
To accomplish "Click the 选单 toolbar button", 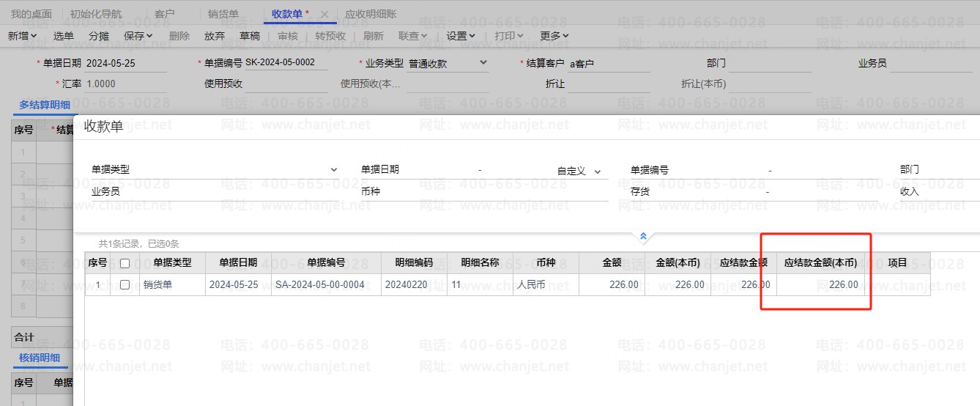I will tap(64, 35).
